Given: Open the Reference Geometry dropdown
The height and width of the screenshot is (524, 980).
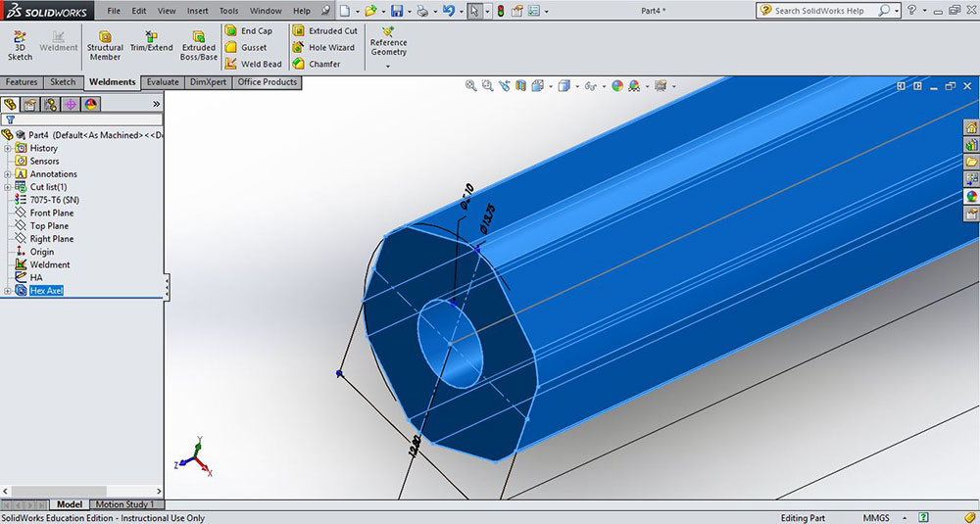Looking at the screenshot, I should 388,67.
